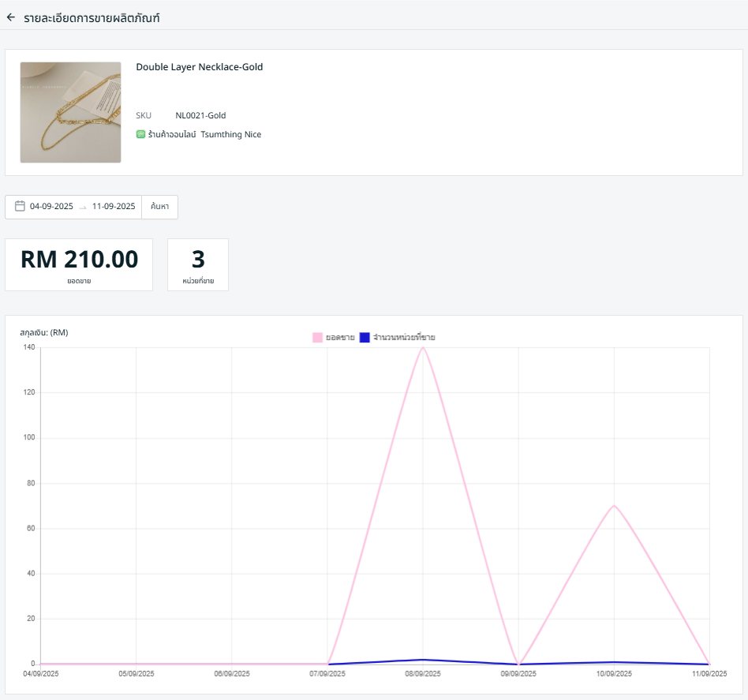This screenshot has height=700, width=748.
Task: Click the SKU value NL0021-Gold
Action: click(200, 115)
